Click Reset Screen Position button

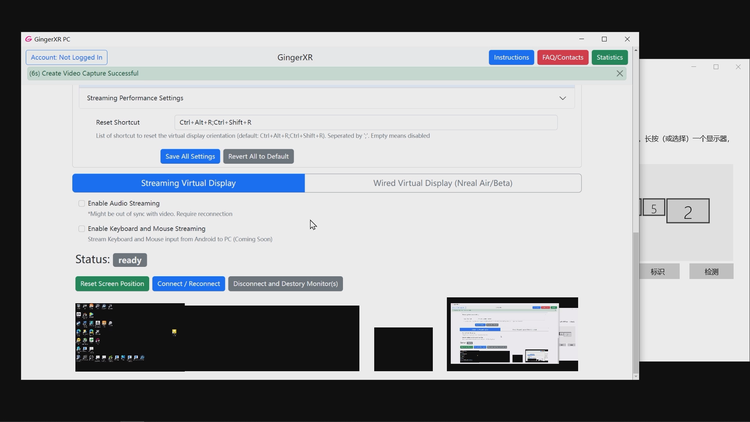point(112,284)
